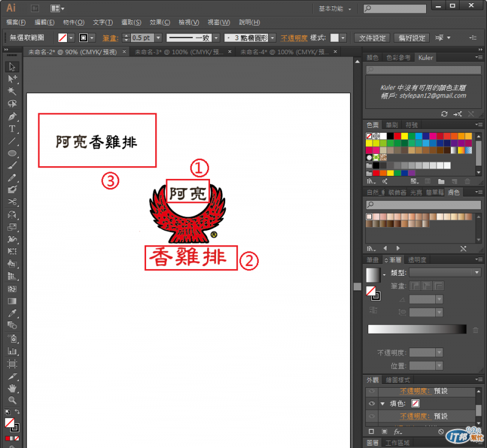The image size is (487, 448).
Task: Select the red swatch in swatches panel
Action: 398,136
